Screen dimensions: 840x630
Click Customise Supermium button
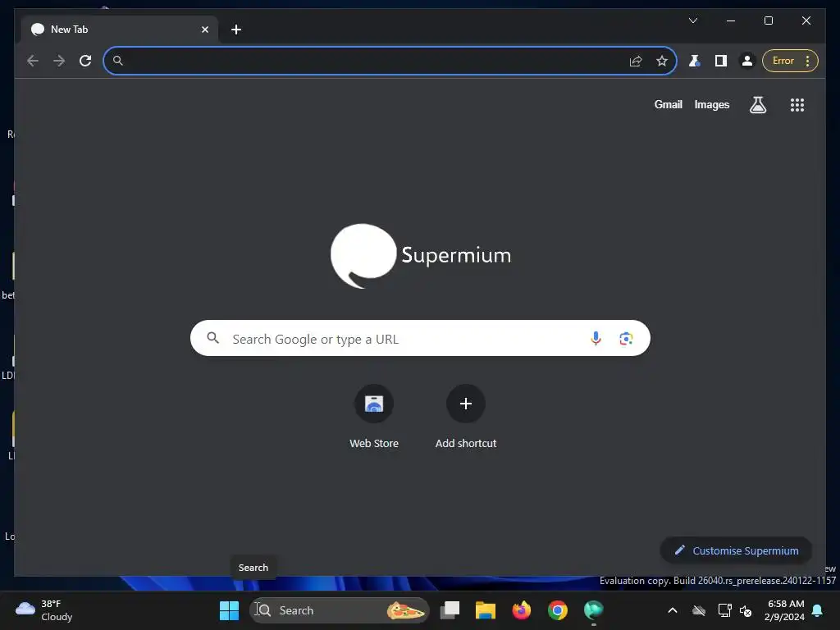tap(736, 550)
